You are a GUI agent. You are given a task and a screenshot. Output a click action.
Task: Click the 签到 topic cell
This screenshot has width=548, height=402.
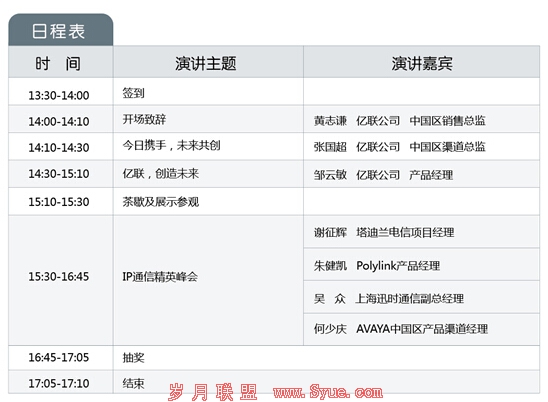(133, 93)
